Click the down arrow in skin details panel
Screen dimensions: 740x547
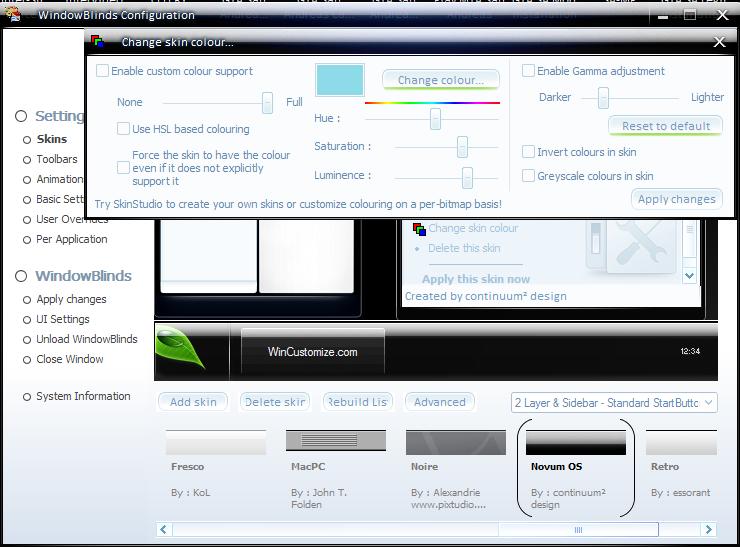[690, 276]
